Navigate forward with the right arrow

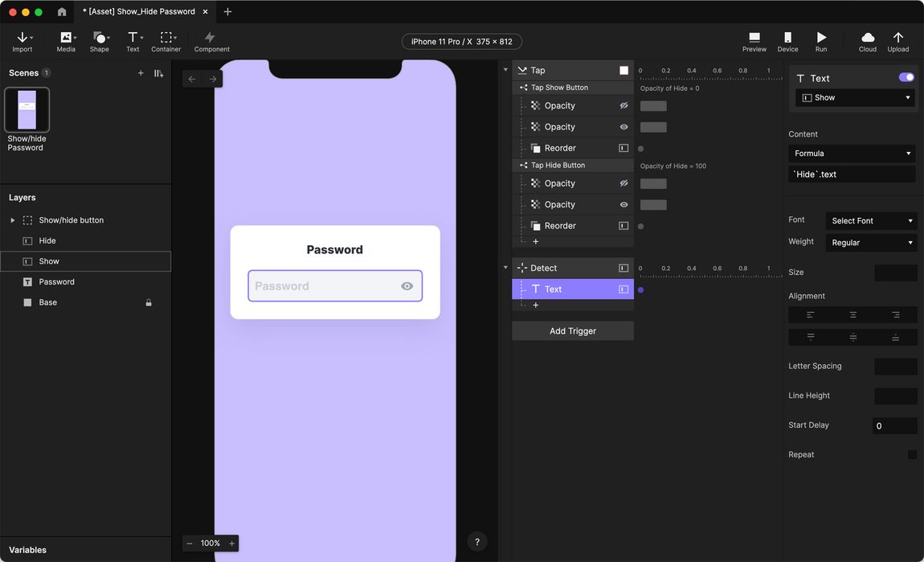click(x=213, y=79)
